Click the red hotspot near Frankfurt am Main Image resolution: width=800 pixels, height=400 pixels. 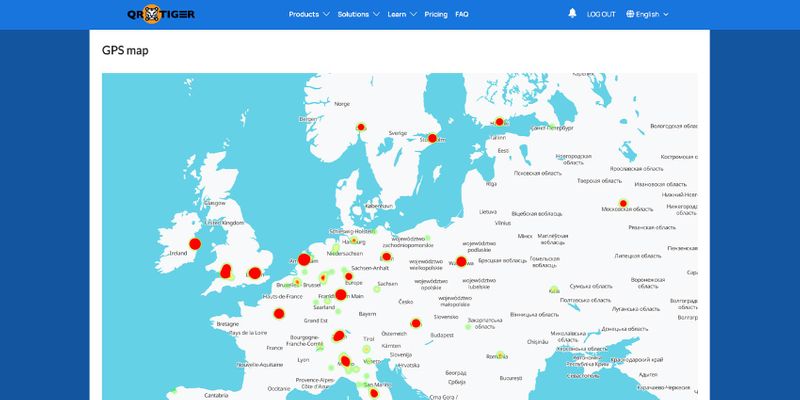click(x=341, y=294)
